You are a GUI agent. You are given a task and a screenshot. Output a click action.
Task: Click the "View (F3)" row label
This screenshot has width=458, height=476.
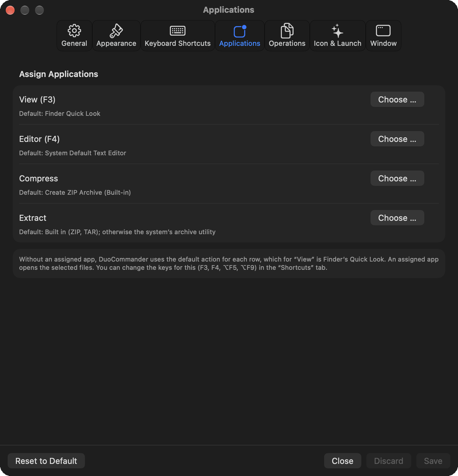[37, 100]
